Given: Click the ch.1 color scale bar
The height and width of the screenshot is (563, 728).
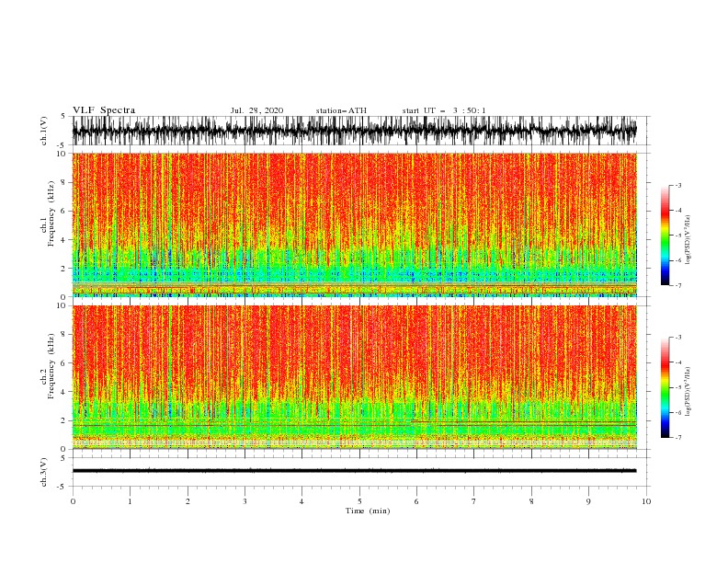Looking at the screenshot, I should (665, 236).
